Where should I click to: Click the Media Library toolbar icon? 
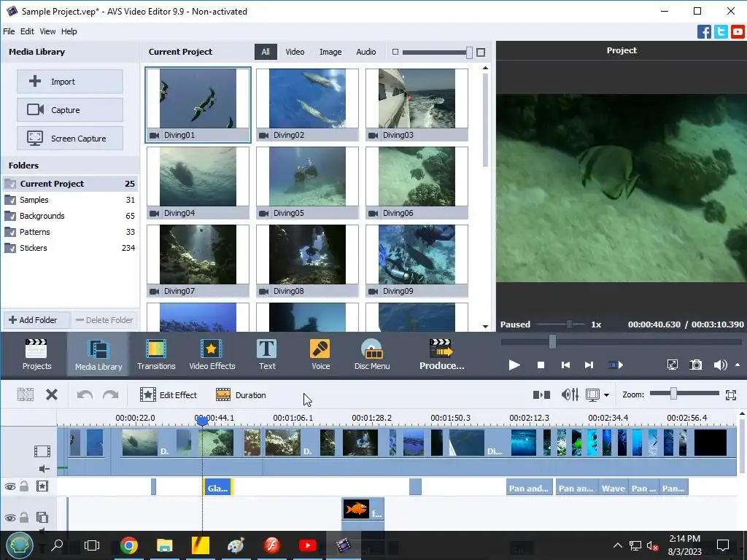(x=98, y=349)
